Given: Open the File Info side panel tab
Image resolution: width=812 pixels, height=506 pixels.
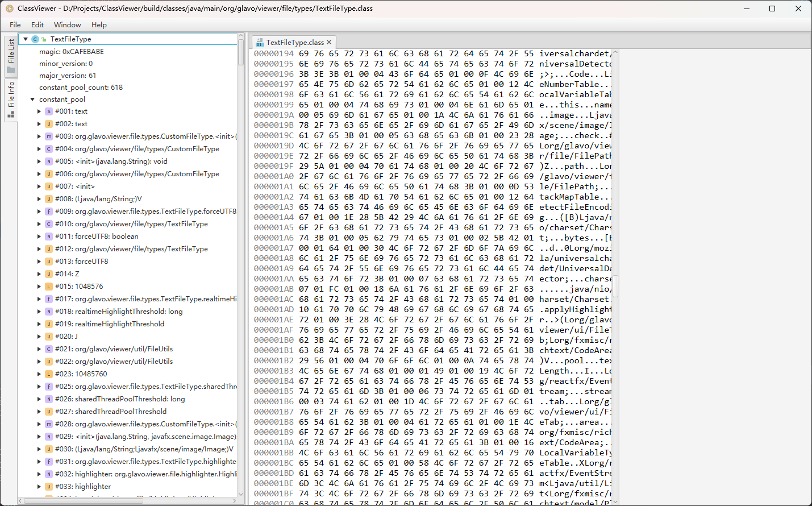Looking at the screenshot, I should [x=11, y=100].
